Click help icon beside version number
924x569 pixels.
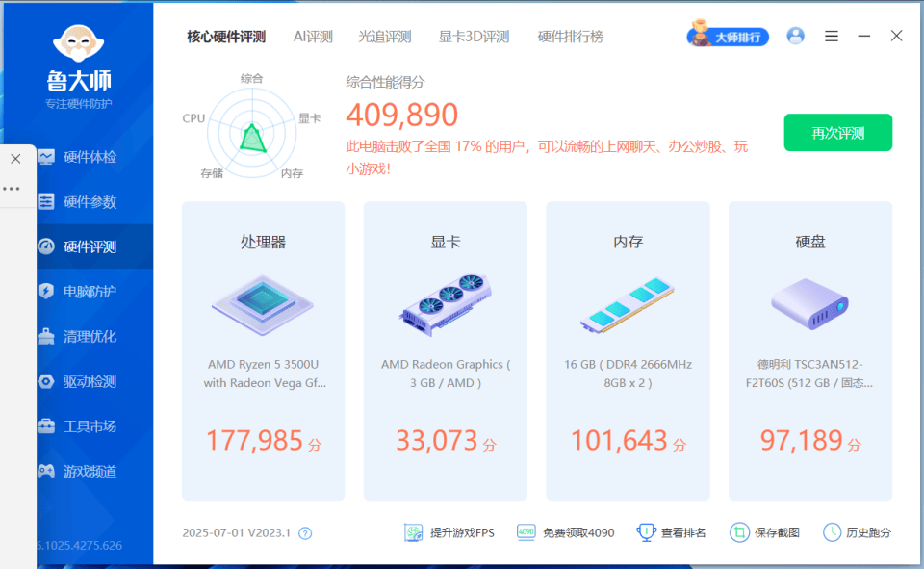[x=305, y=533]
